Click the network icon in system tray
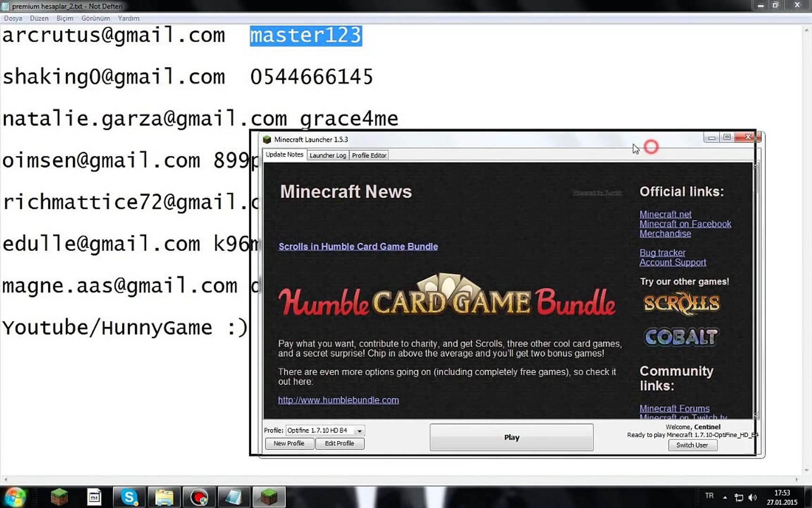This screenshot has width=812, height=508. pyautogui.click(x=739, y=497)
